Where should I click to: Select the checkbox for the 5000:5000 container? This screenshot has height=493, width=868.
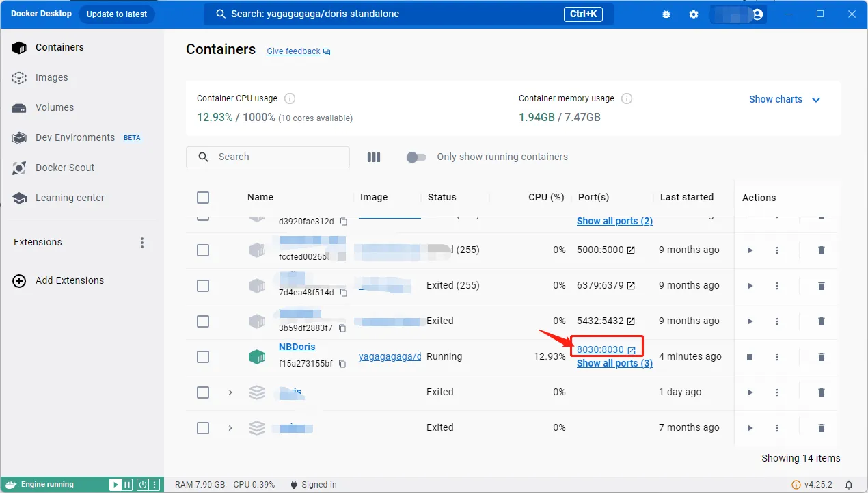203,250
